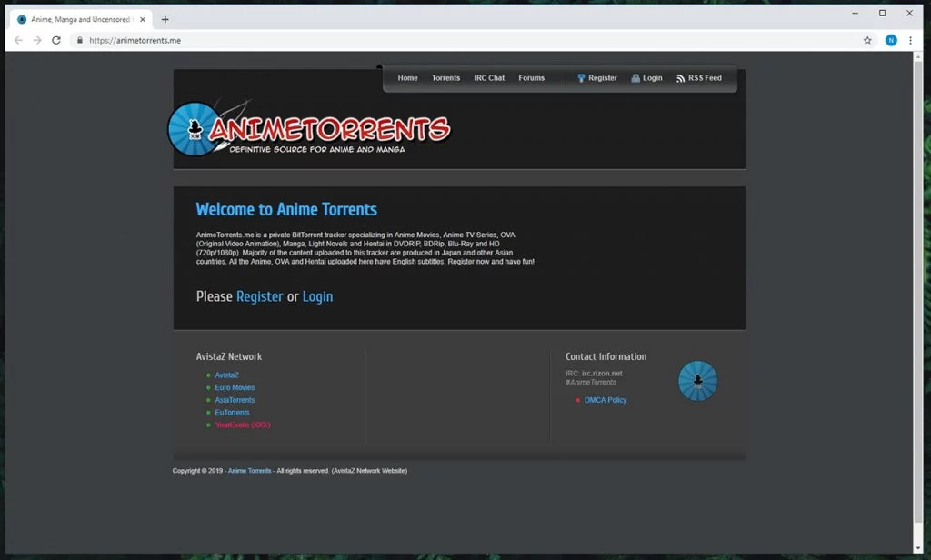Click the page reload icon
The height and width of the screenshot is (560, 931).
tap(56, 40)
